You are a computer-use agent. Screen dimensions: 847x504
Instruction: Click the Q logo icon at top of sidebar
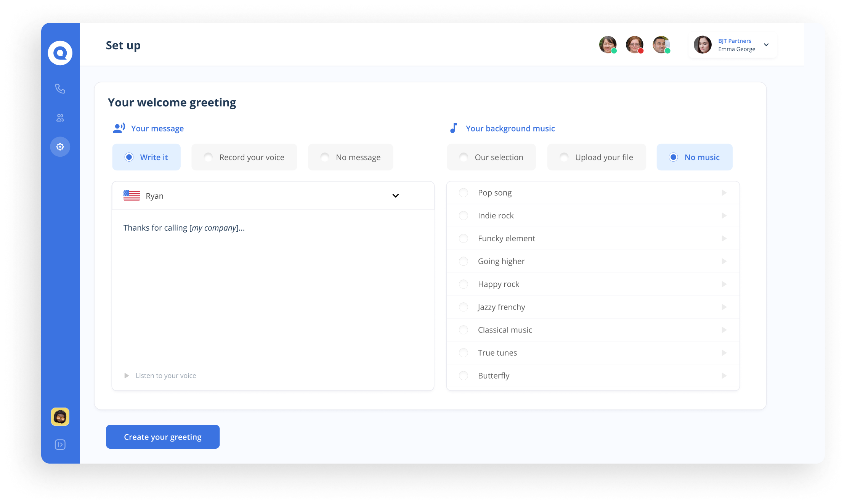60,53
